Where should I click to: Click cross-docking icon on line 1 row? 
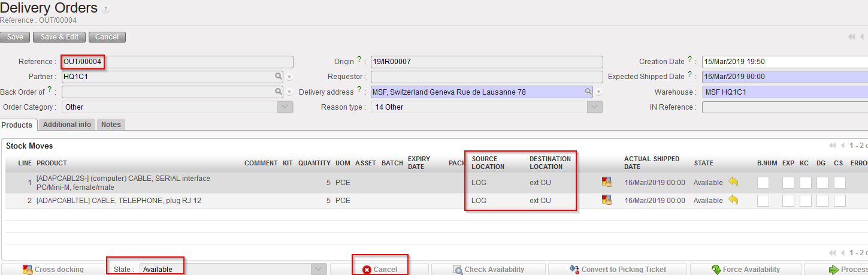(607, 182)
